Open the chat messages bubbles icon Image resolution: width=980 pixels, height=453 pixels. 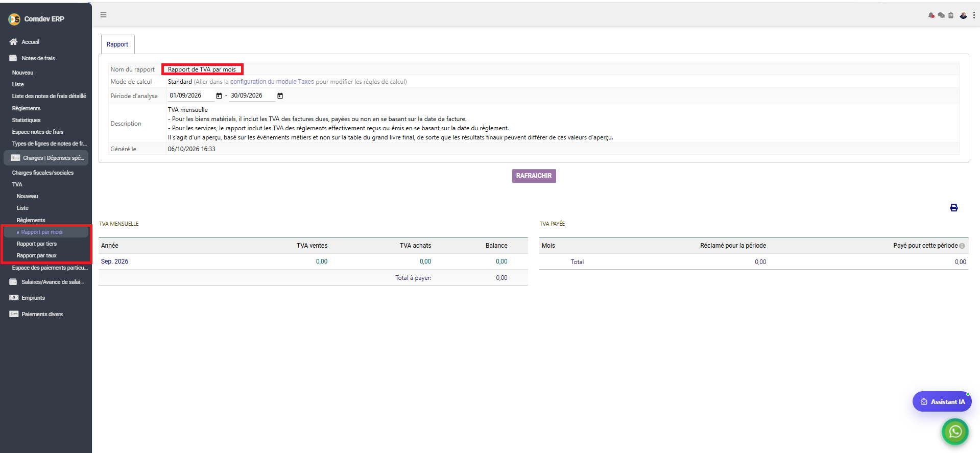pyautogui.click(x=941, y=15)
